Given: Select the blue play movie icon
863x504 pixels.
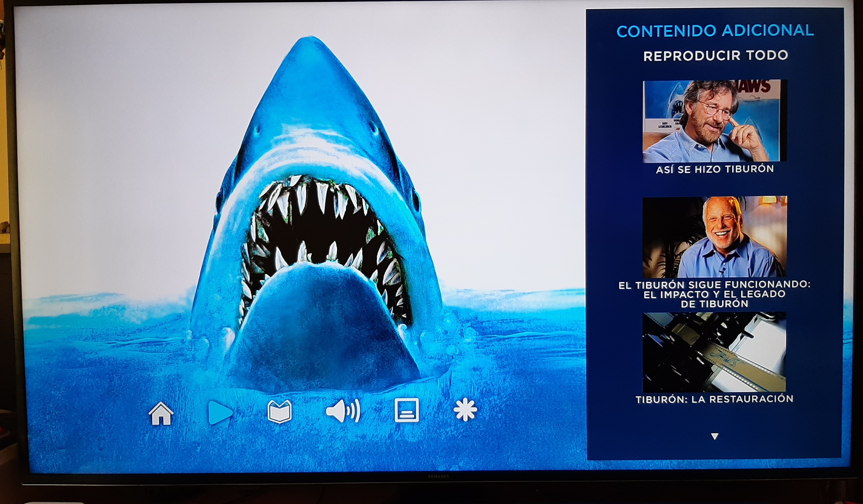Looking at the screenshot, I should [x=221, y=412].
